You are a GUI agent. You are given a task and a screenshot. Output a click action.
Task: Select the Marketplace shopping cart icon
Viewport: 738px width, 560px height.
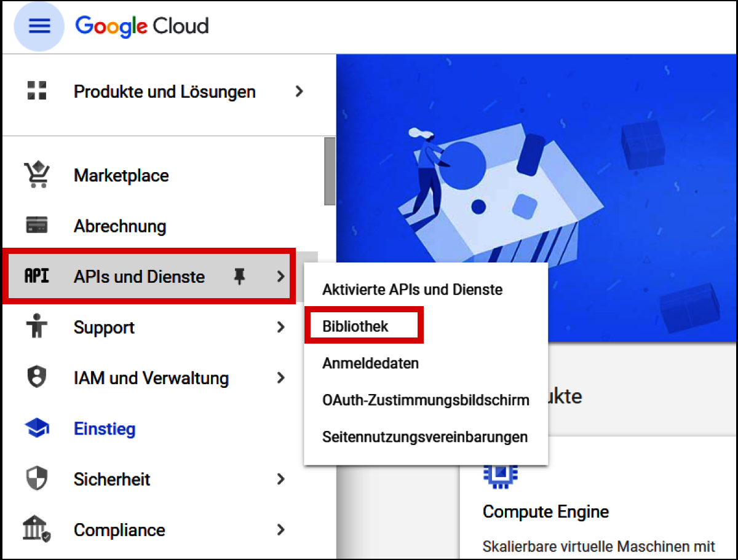pyautogui.click(x=38, y=175)
